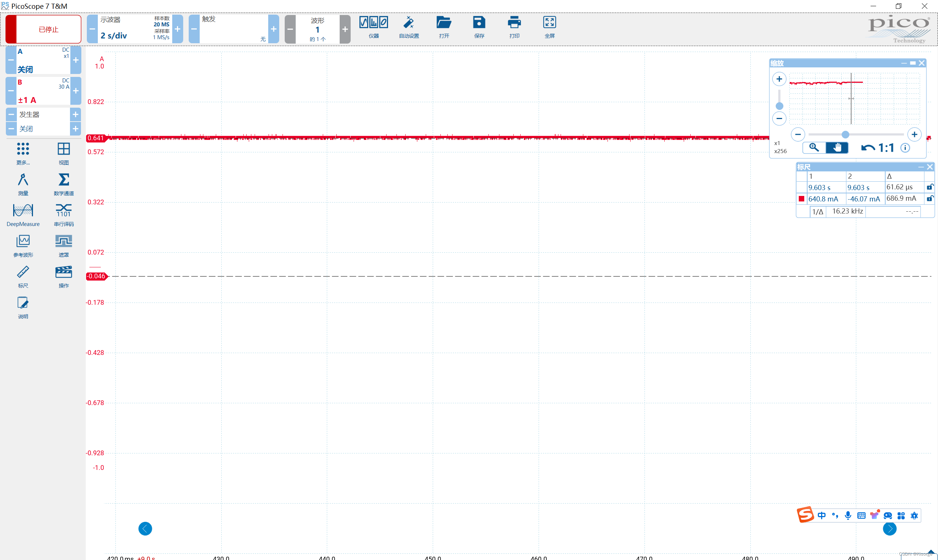Go to next waveform with gray plus
Viewport: 938px width, 560px height.
coord(345,29)
